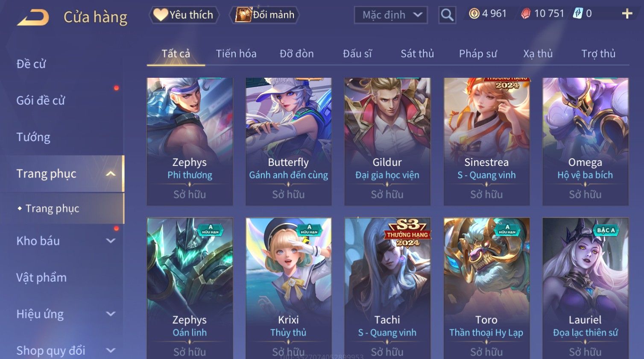Click the gold coin currency icon

coord(474,14)
